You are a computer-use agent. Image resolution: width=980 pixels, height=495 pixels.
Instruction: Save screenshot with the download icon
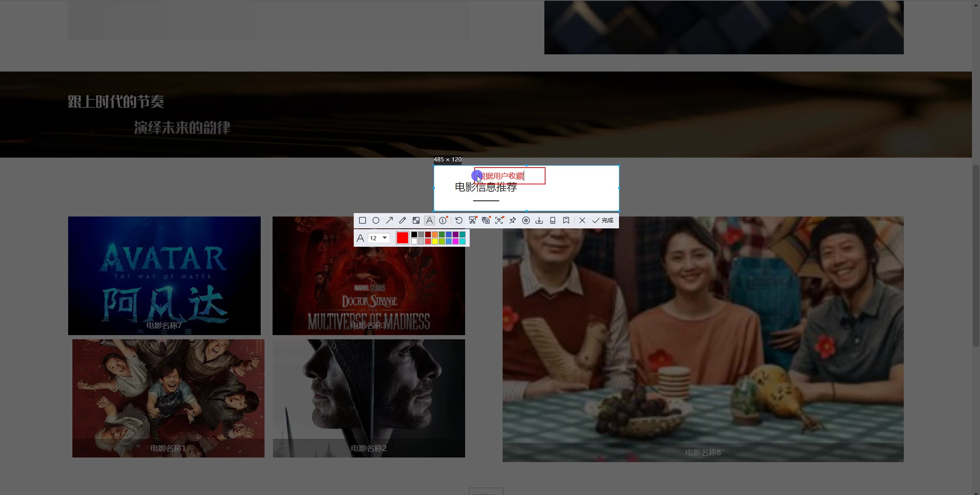tap(539, 220)
